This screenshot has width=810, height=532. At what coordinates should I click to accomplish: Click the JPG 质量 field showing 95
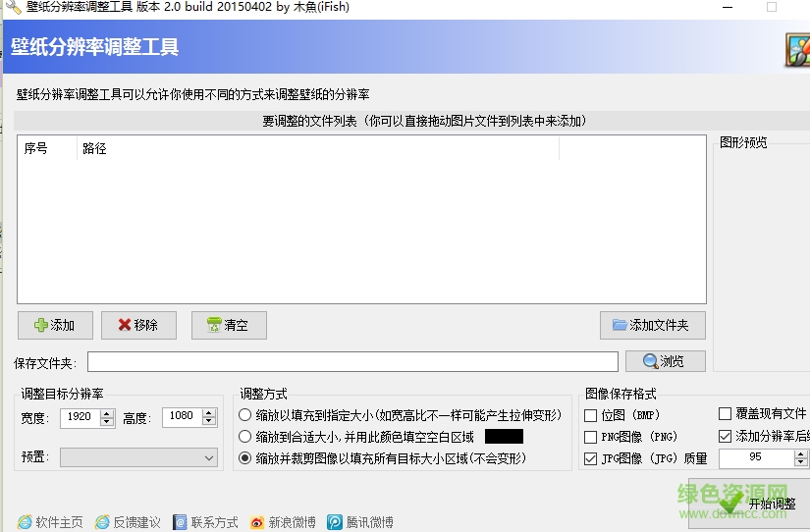click(756, 457)
